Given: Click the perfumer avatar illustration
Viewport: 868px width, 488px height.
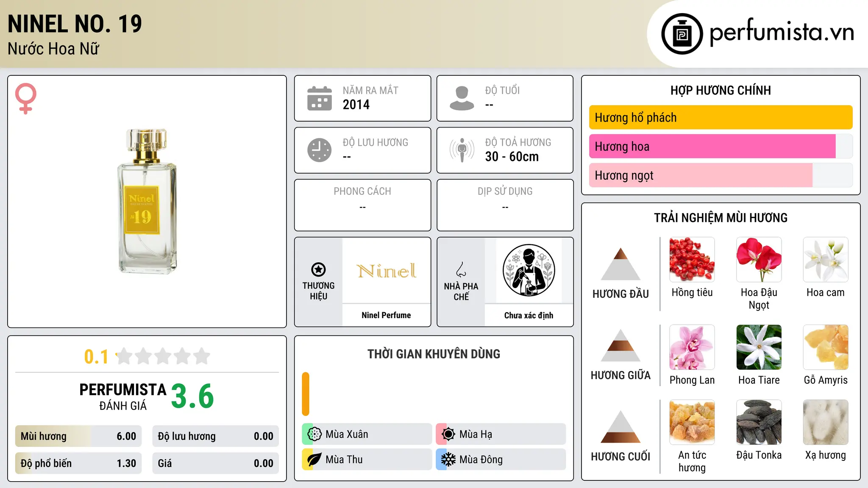Looking at the screenshot, I should tap(529, 270).
